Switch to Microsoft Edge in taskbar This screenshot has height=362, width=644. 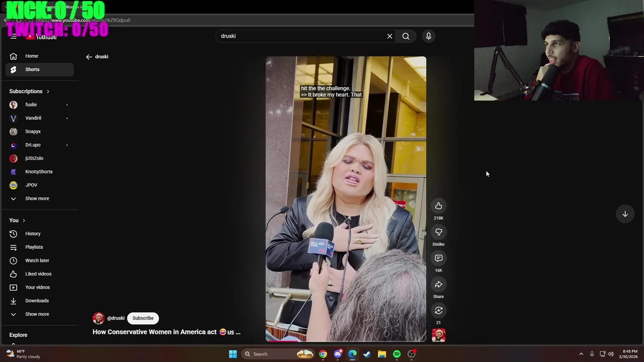pyautogui.click(x=352, y=354)
